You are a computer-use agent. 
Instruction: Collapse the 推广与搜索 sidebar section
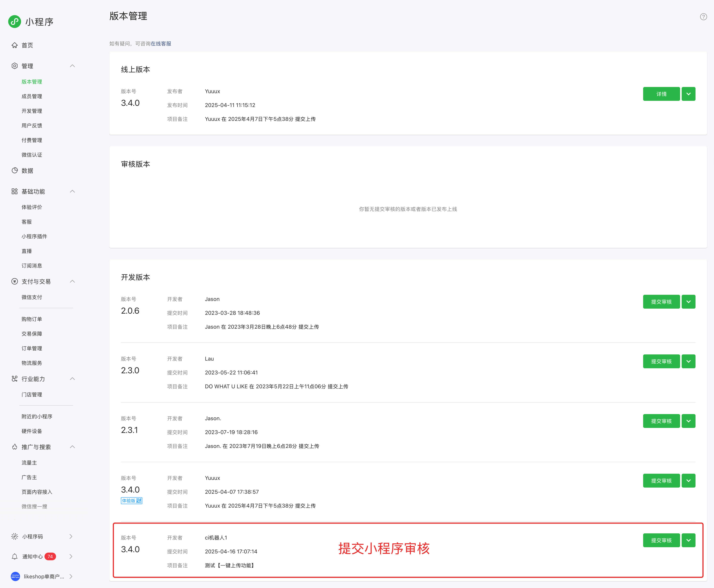[72, 447]
